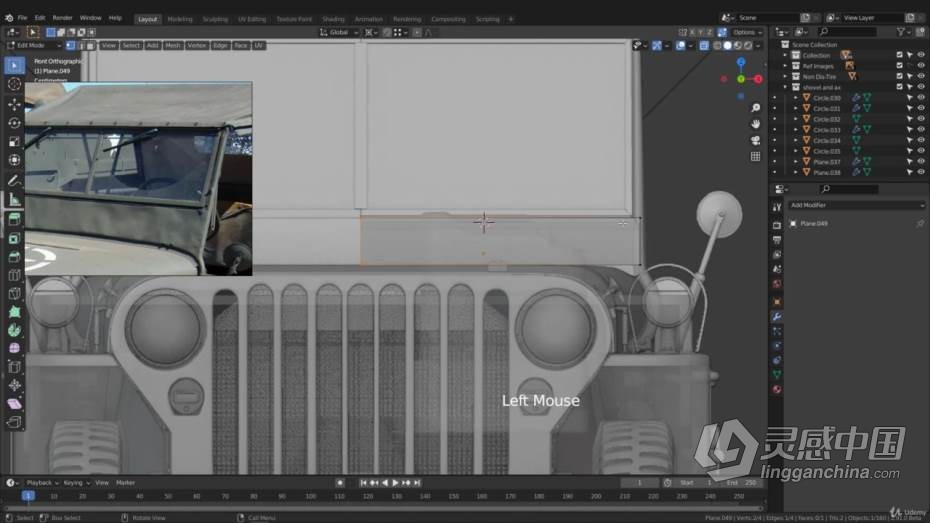
Task: Pick the Measure ruler tool
Action: pyautogui.click(x=14, y=199)
